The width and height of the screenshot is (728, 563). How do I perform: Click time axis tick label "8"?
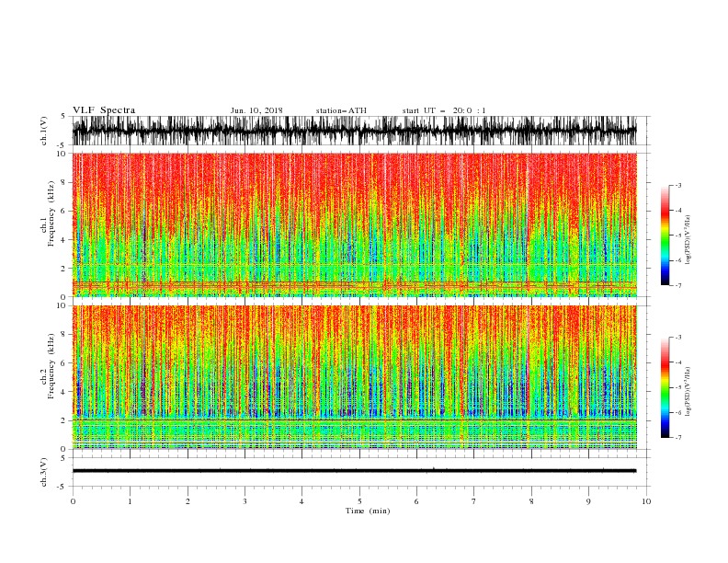coord(531,501)
